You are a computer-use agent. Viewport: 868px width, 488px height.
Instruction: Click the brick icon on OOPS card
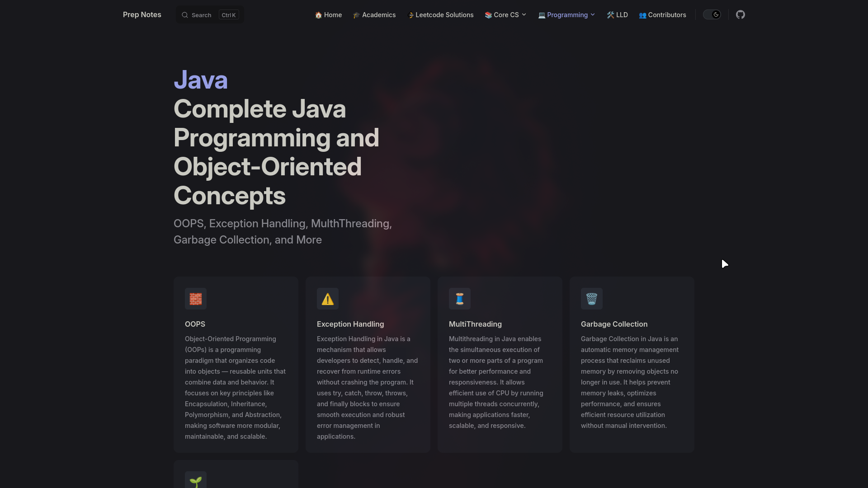[x=195, y=299]
